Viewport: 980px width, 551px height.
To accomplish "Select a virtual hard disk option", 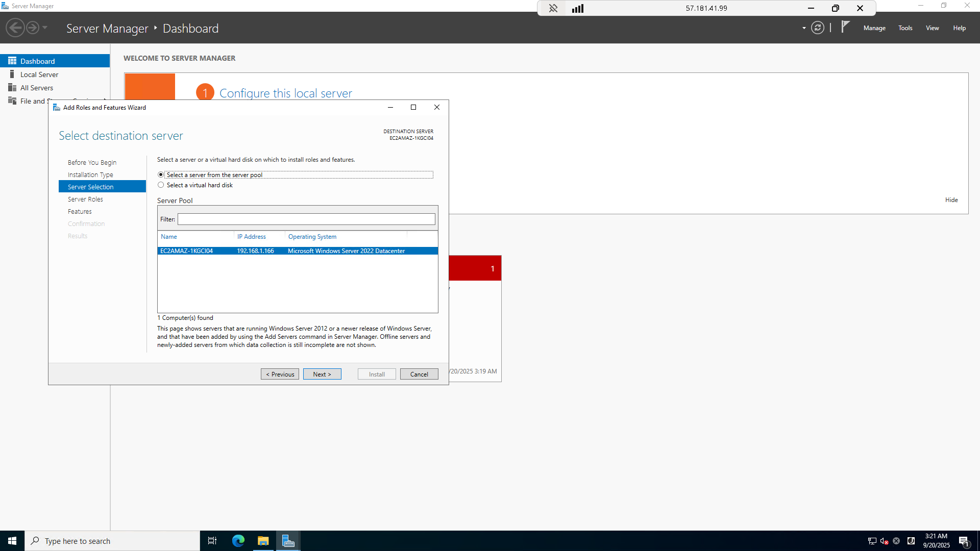I will pos(161,185).
